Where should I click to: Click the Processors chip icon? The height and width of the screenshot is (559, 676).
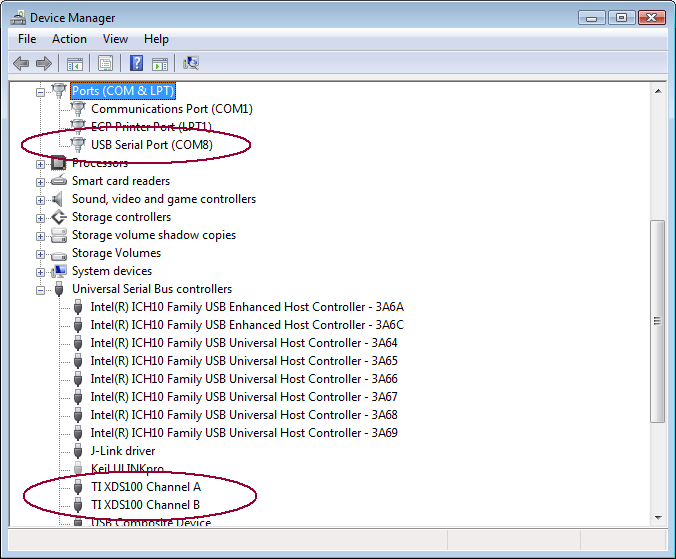pyautogui.click(x=59, y=163)
